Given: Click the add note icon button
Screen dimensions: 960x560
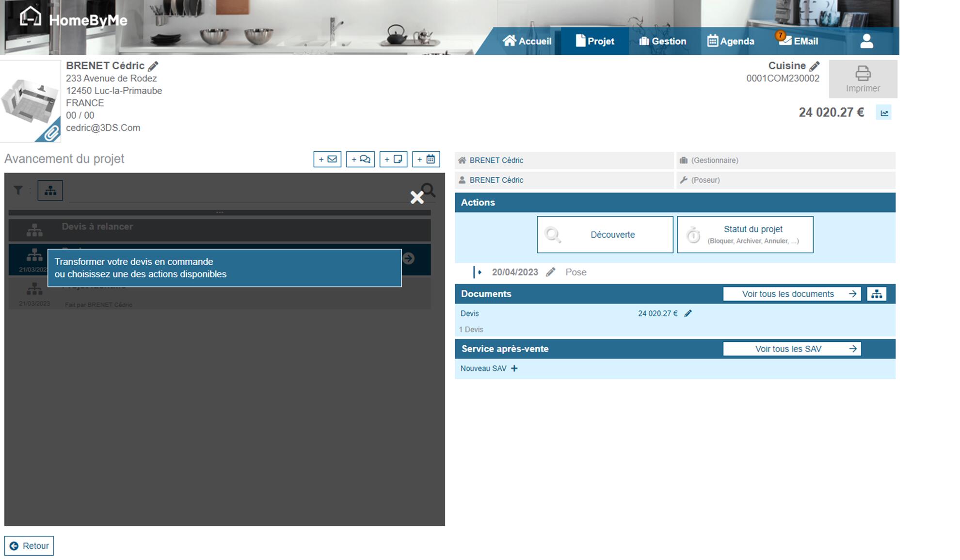Looking at the screenshot, I should (x=393, y=159).
